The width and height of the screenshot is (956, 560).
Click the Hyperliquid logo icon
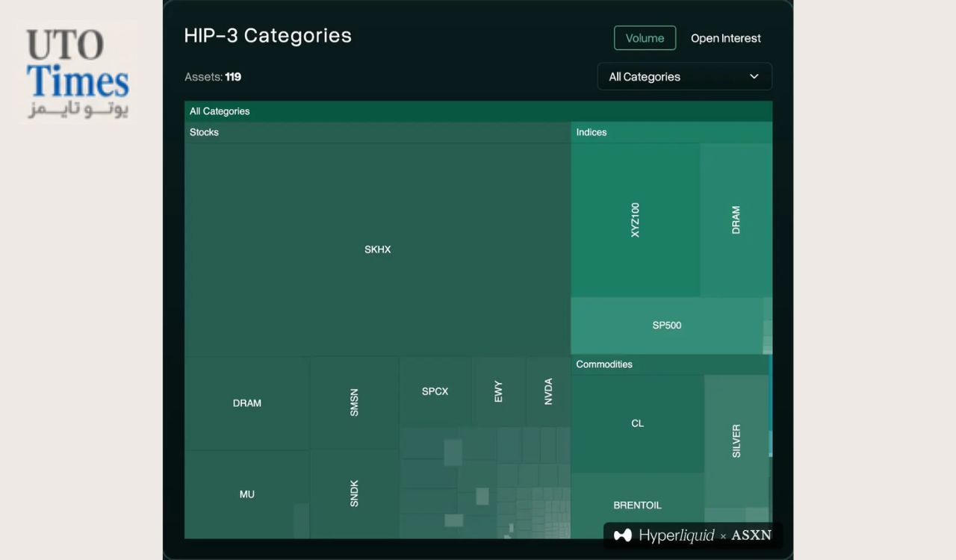pyautogui.click(x=623, y=535)
